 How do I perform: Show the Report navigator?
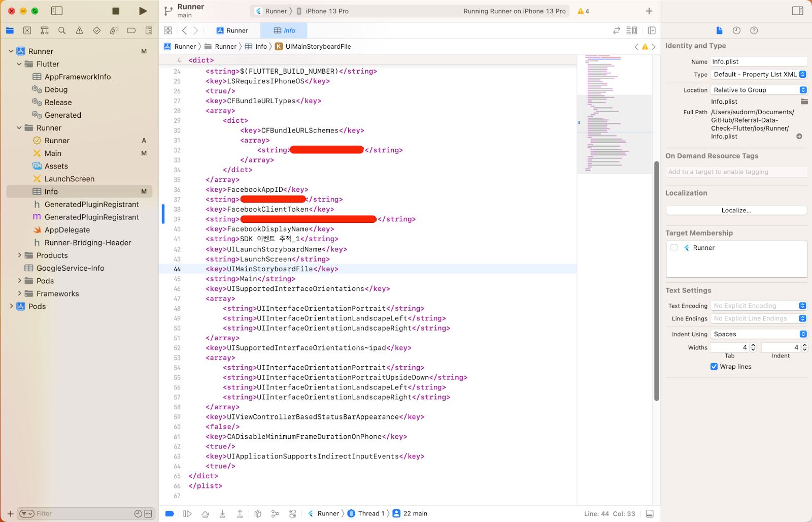pyautogui.click(x=149, y=30)
